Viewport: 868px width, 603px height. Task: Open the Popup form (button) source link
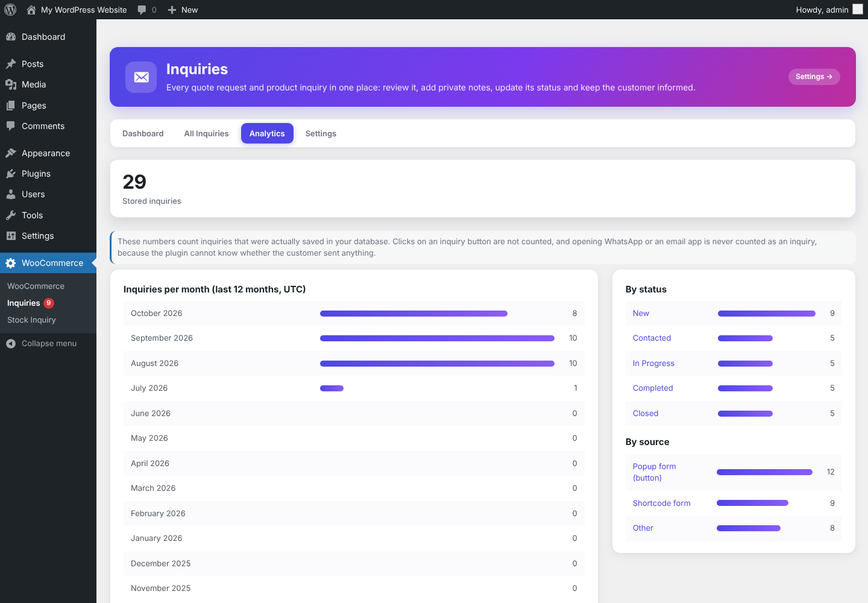654,472
